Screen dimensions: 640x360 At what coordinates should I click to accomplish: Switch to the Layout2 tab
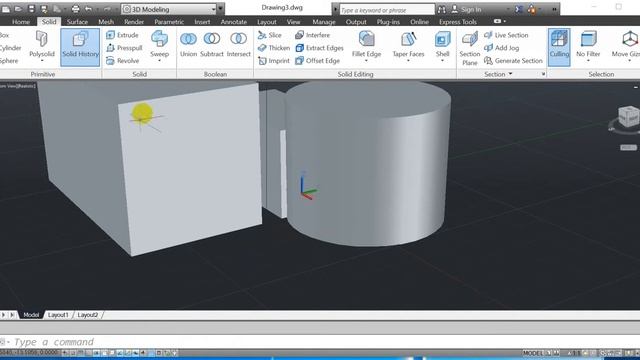tap(88, 315)
